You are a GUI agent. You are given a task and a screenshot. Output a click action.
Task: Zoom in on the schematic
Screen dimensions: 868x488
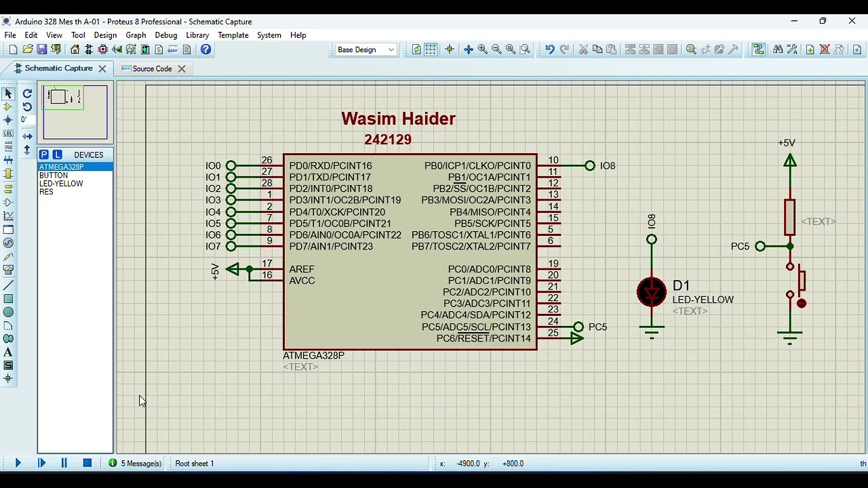click(x=483, y=49)
